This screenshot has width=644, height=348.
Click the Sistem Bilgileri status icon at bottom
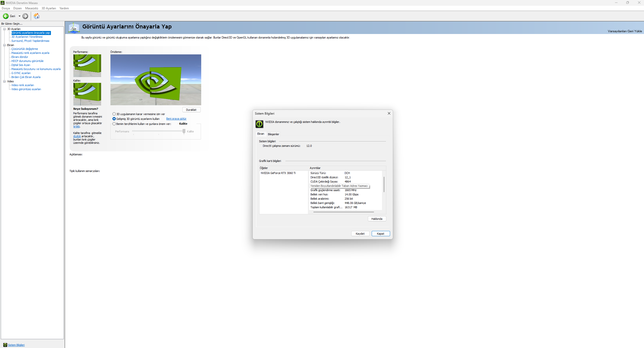click(x=5, y=345)
